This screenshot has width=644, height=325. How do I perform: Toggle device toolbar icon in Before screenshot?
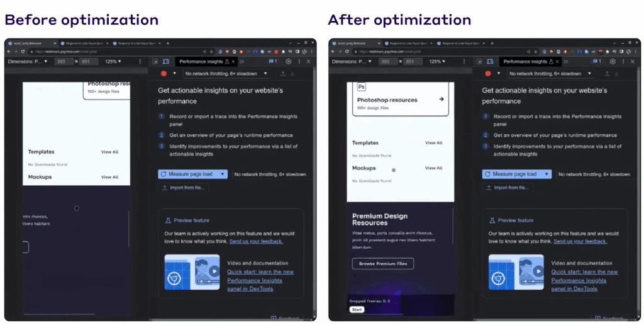[x=166, y=61]
